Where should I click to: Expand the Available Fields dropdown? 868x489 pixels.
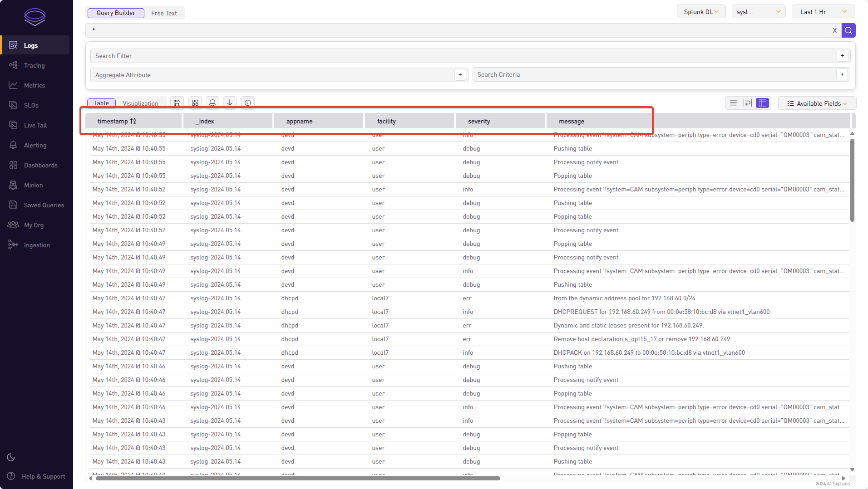point(817,103)
